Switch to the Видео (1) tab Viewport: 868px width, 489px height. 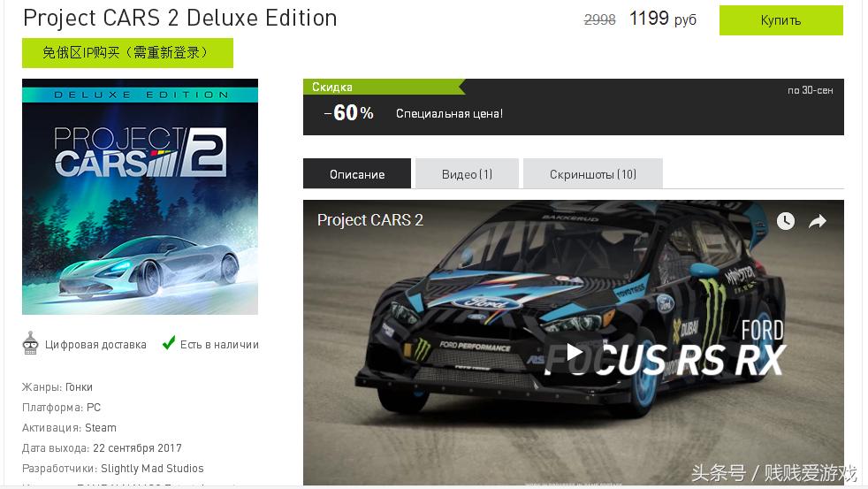(467, 174)
